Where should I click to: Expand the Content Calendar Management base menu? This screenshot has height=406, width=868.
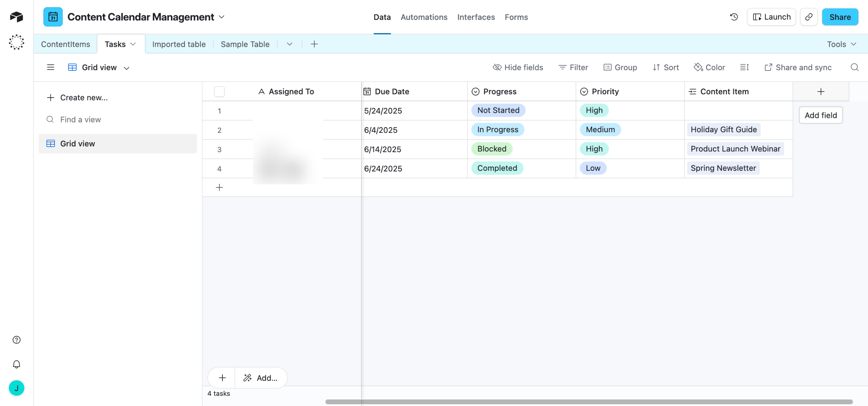(x=222, y=17)
